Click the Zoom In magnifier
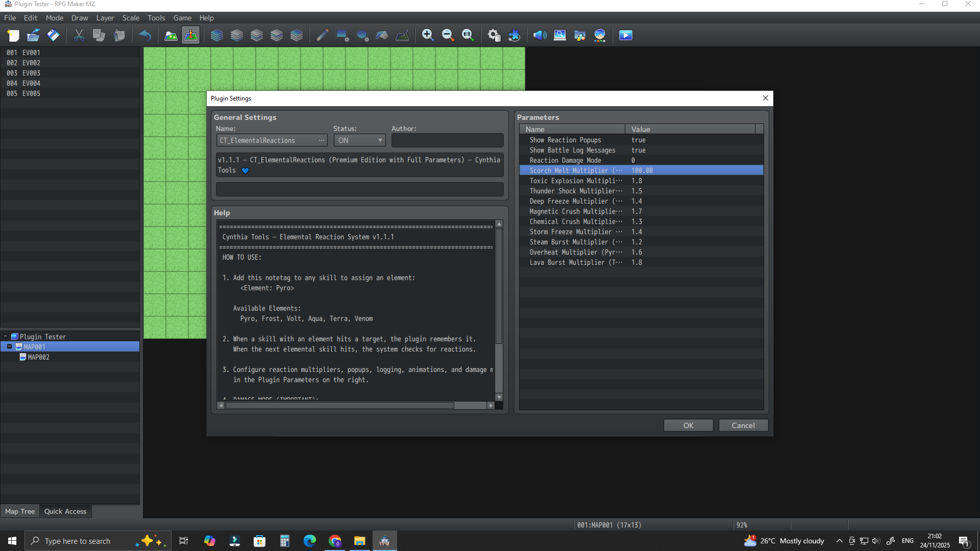Image resolution: width=980 pixels, height=551 pixels. tap(428, 35)
